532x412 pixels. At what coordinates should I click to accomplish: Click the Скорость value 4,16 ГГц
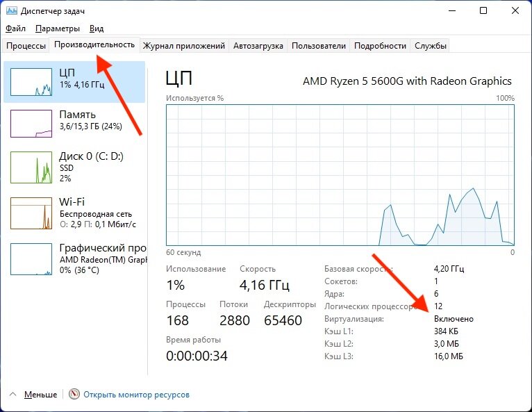click(265, 285)
